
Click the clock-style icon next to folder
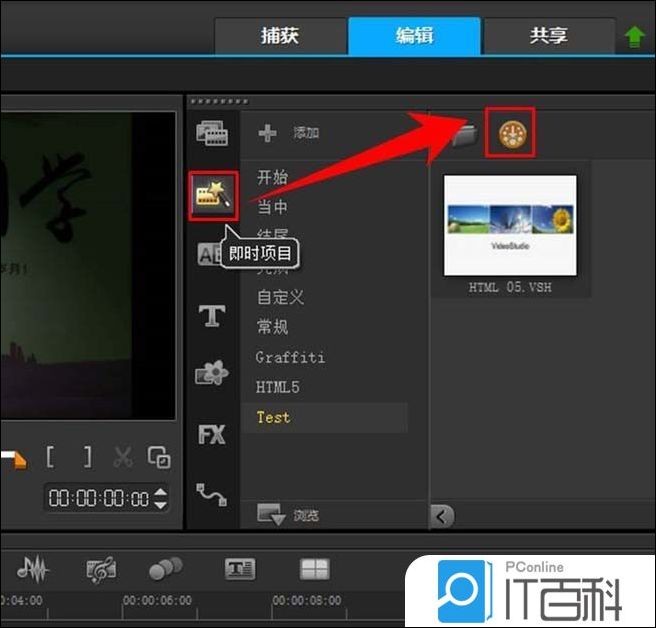tap(511, 133)
